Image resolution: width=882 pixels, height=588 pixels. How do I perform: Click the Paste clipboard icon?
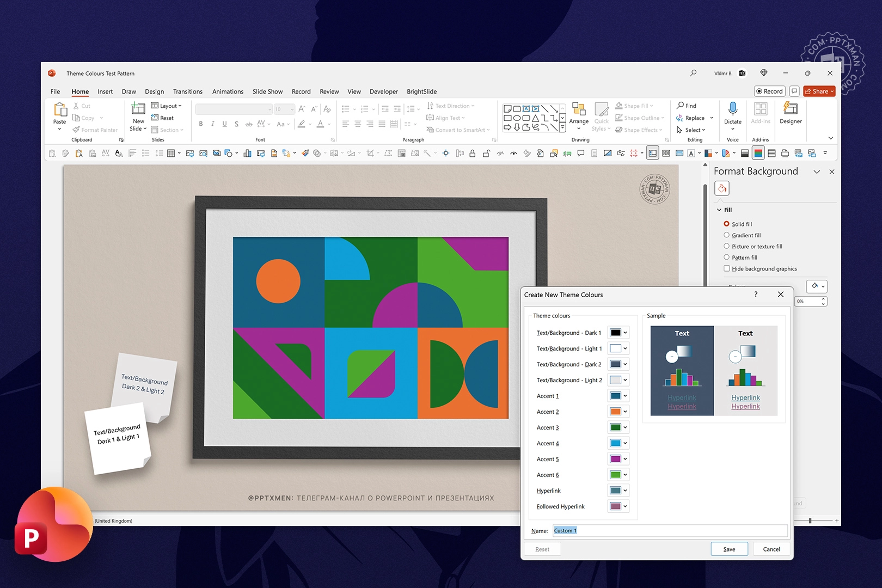60,109
